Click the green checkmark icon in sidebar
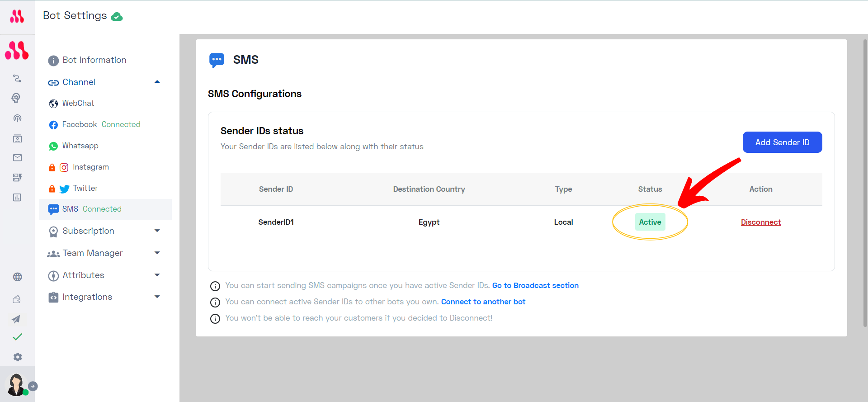 17,337
